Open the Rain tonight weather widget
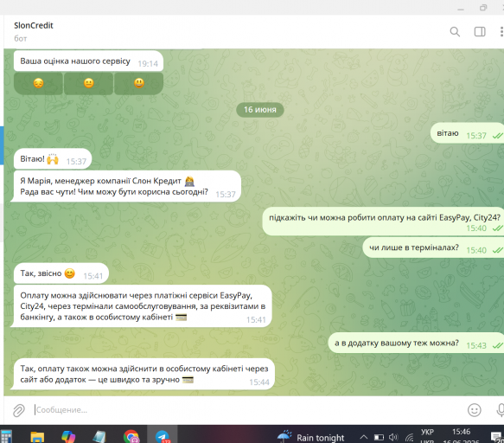Image resolution: width=504 pixels, height=443 pixels. point(310,437)
